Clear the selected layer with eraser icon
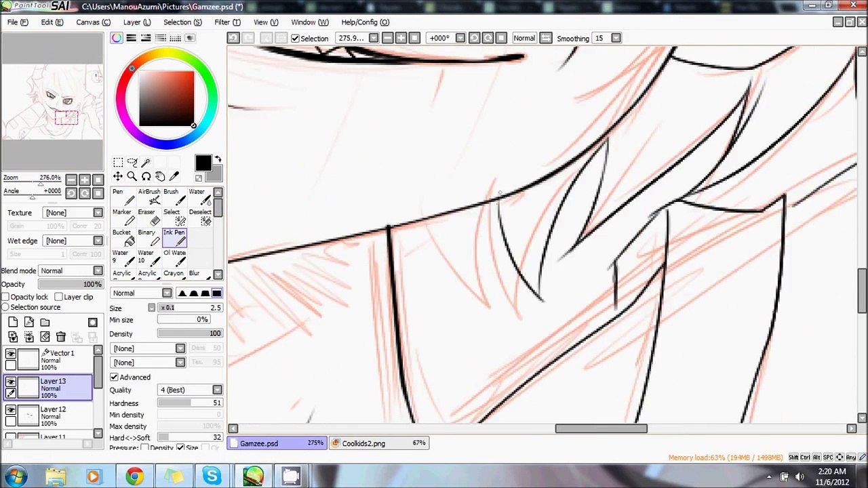 (45, 337)
